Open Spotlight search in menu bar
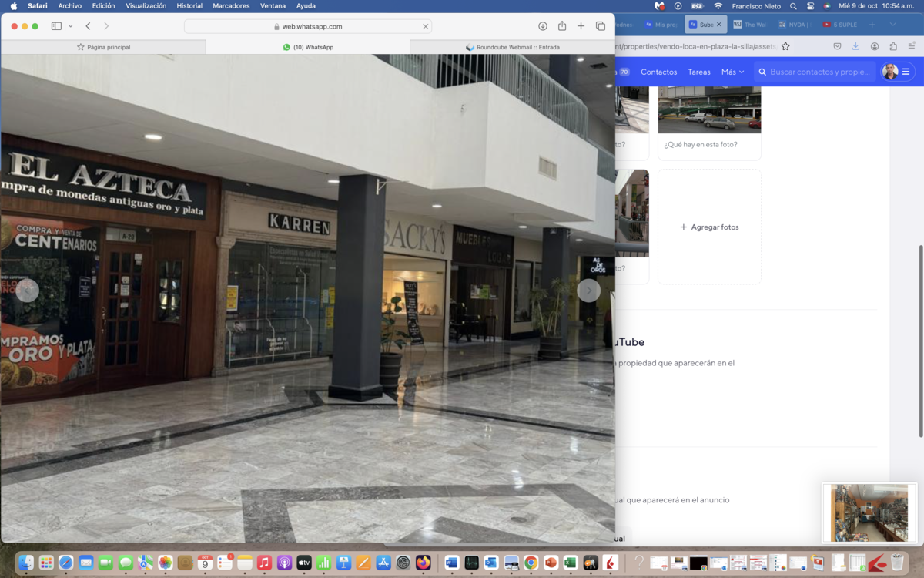The image size is (924, 578). pyautogui.click(x=793, y=5)
